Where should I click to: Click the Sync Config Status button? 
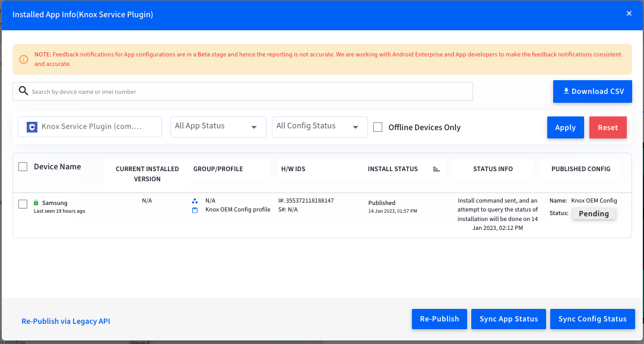click(592, 319)
